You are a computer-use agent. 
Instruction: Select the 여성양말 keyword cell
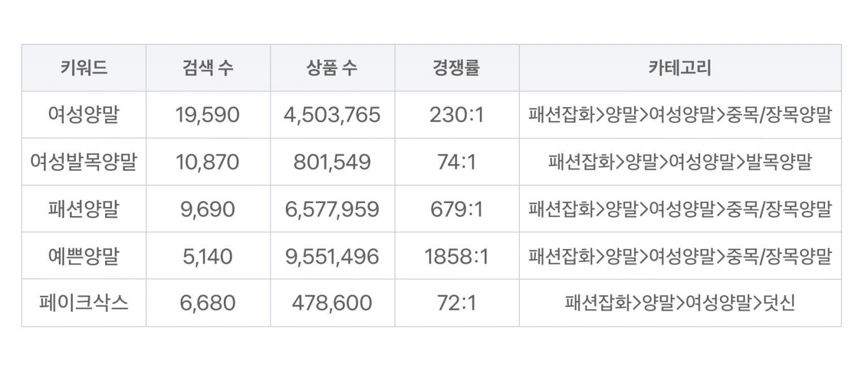pos(84,115)
